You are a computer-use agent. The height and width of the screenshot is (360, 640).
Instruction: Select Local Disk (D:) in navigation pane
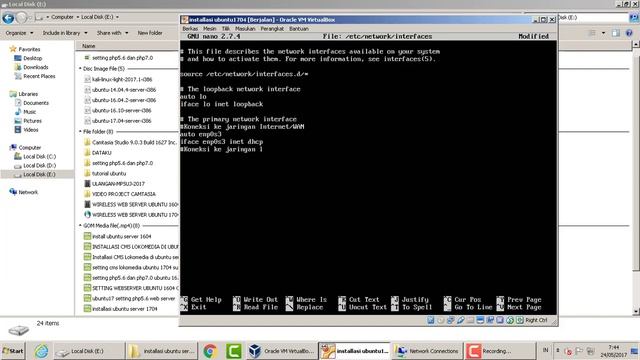[39, 165]
